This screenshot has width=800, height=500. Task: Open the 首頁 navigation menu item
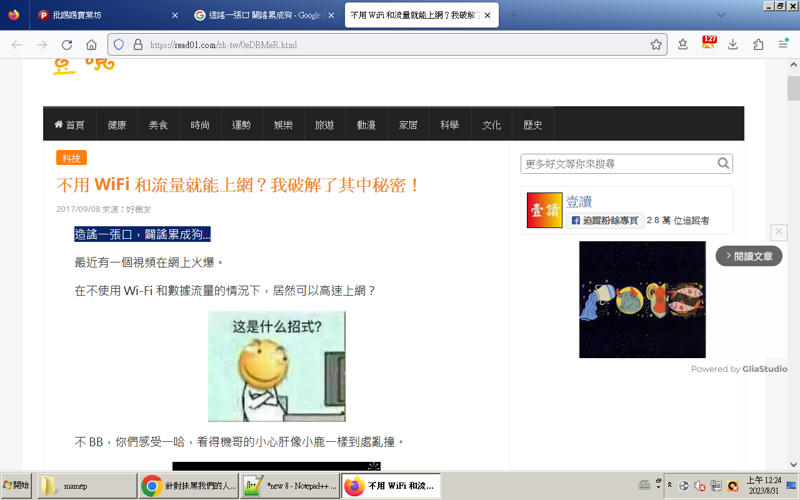point(70,125)
